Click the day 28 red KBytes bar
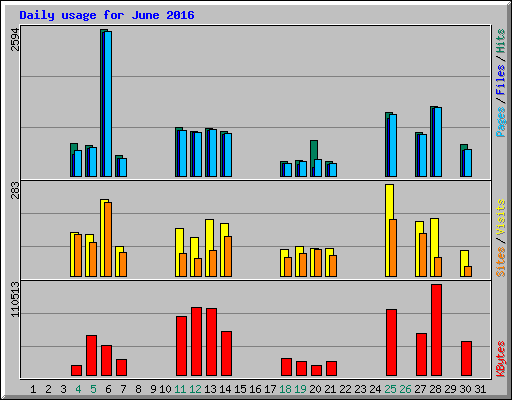This screenshot has height=400, width=512. tap(436, 330)
